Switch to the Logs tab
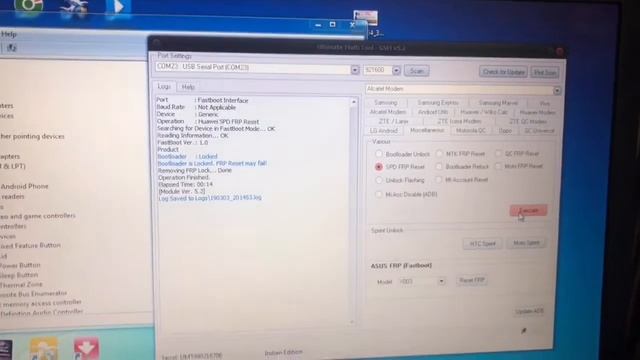This screenshot has height=360, width=640. [x=164, y=87]
